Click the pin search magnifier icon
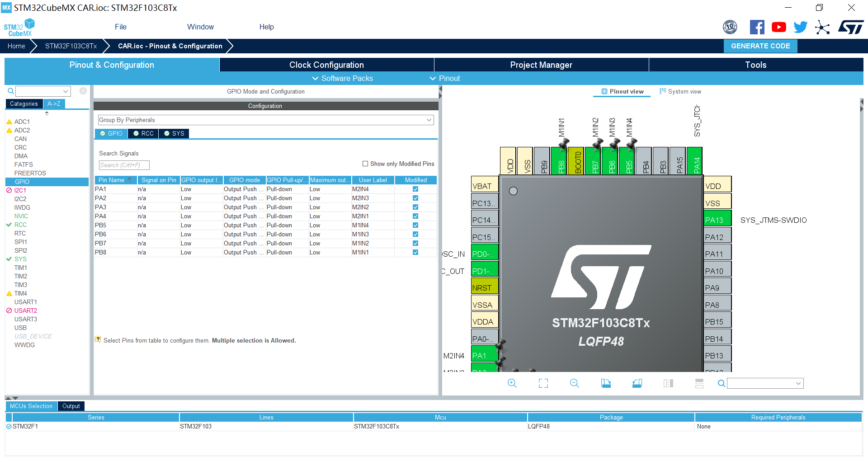 tap(722, 383)
